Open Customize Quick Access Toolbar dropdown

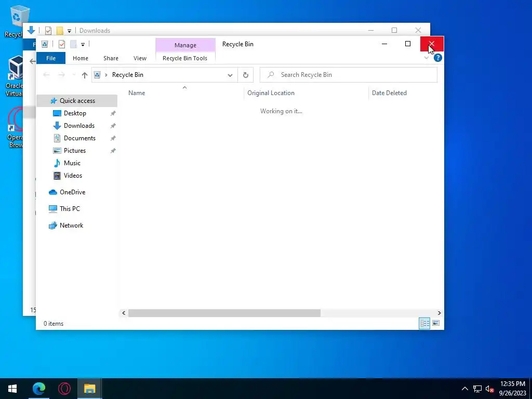point(83,45)
